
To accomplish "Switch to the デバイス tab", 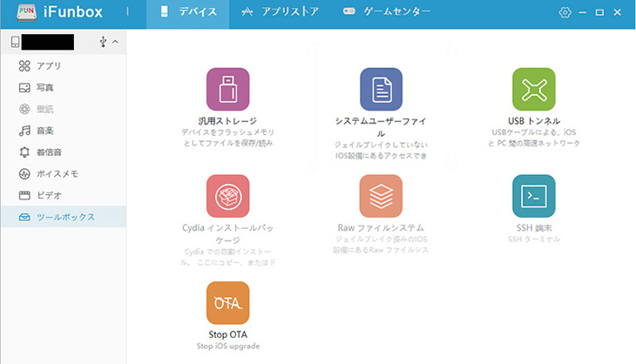I will (x=188, y=15).
